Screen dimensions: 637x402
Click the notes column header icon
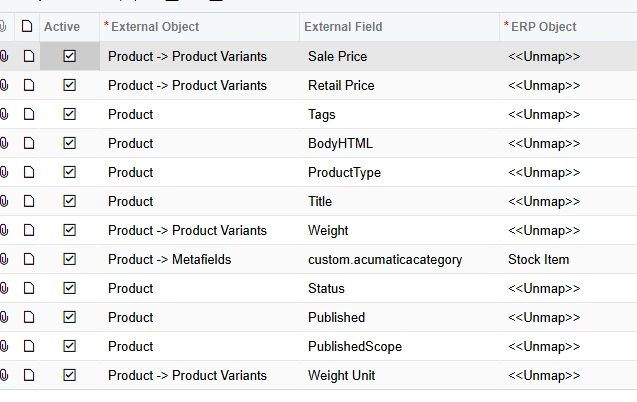pos(28,27)
